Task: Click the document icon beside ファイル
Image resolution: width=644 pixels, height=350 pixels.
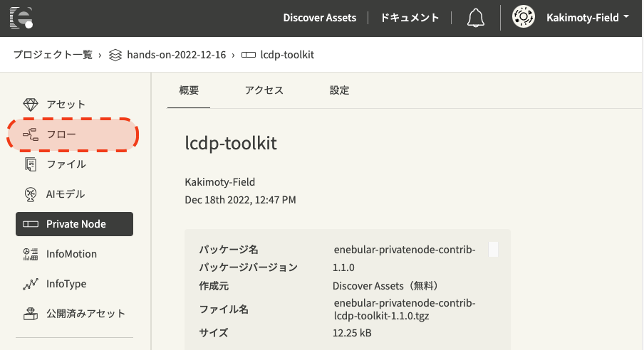Action: [31, 164]
